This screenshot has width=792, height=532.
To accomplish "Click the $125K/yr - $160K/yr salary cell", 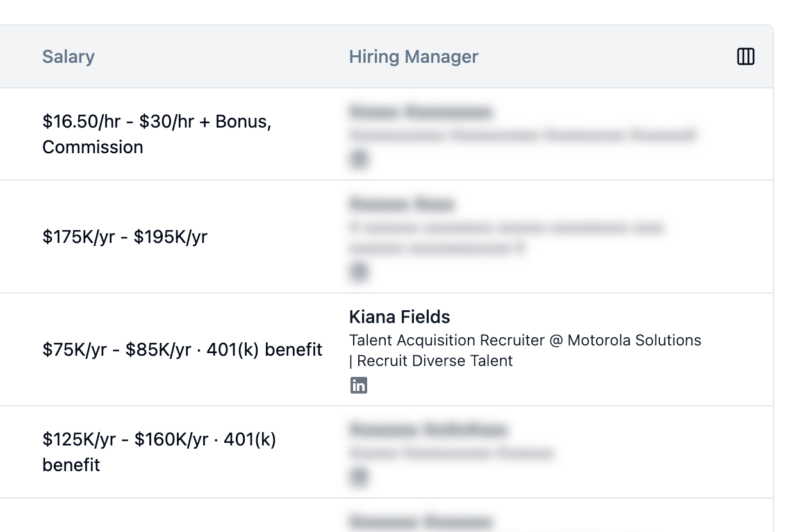I will click(x=159, y=452).
